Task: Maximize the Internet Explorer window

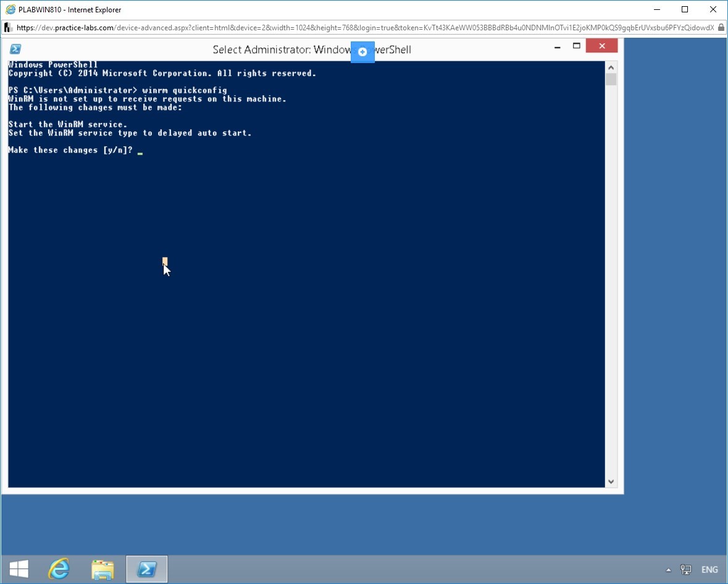Action: click(685, 9)
